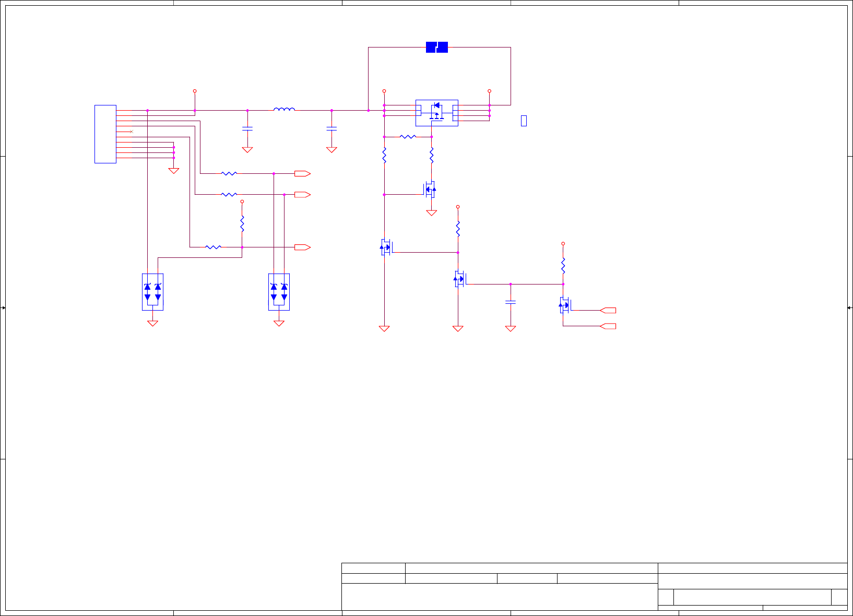Select the ground symbol under left diode array
Viewport: 853px width, 616px height.
[152, 324]
